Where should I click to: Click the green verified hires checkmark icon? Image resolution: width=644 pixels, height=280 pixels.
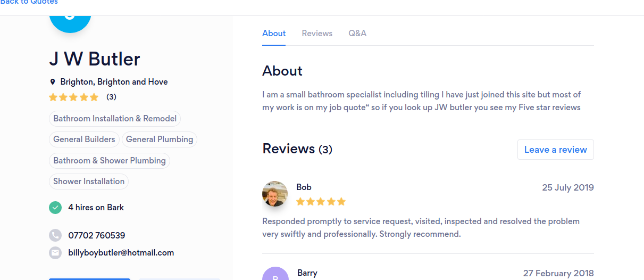(55, 208)
